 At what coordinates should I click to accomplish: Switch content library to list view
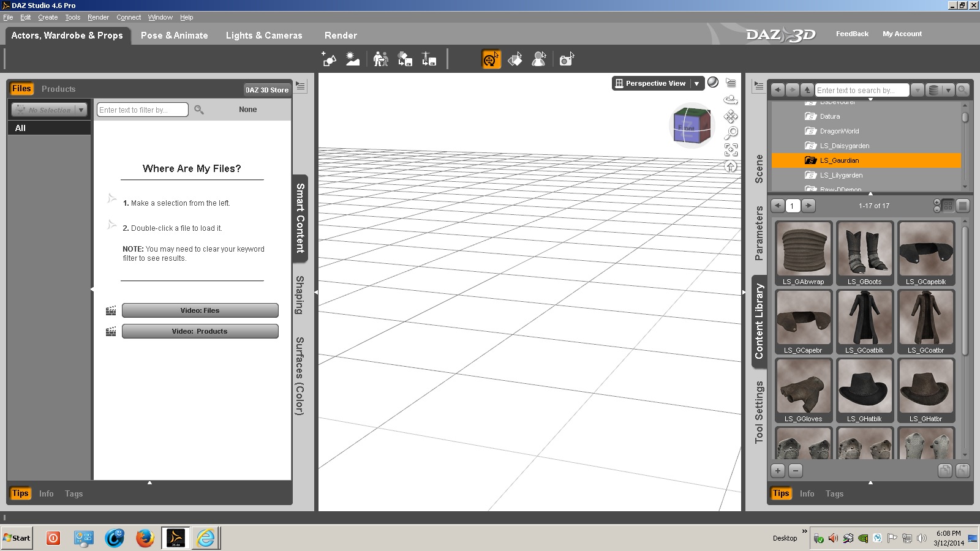pyautogui.click(x=962, y=206)
